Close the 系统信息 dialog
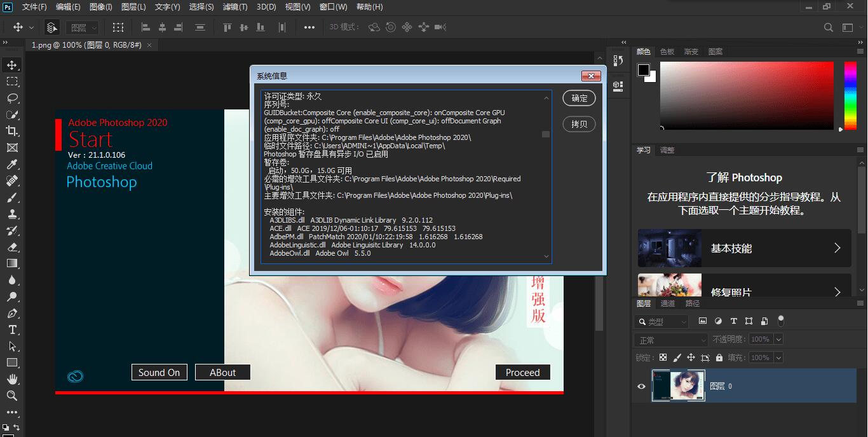The image size is (868, 437). (591, 76)
